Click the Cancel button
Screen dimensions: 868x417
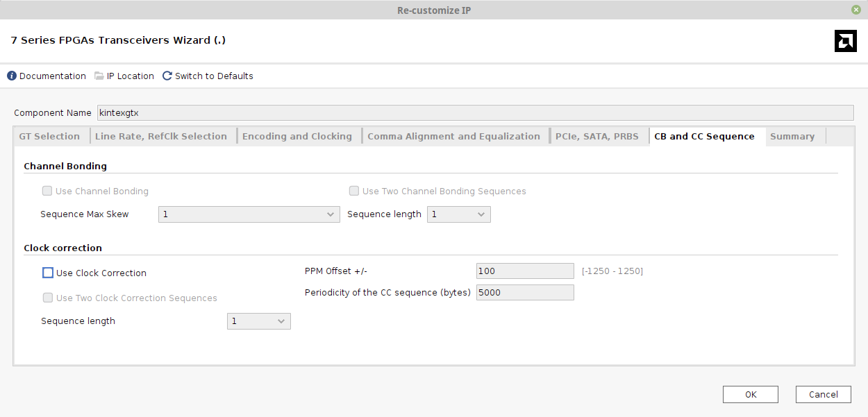pyautogui.click(x=823, y=394)
